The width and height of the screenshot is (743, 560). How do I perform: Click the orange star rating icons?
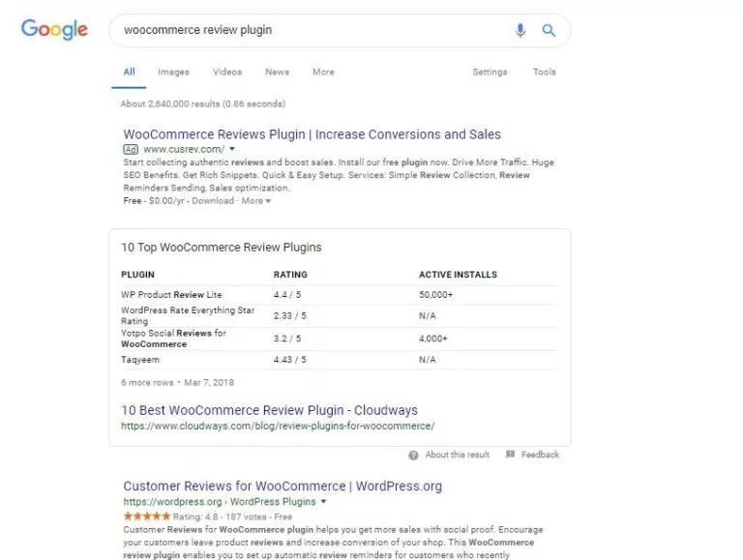(146, 516)
